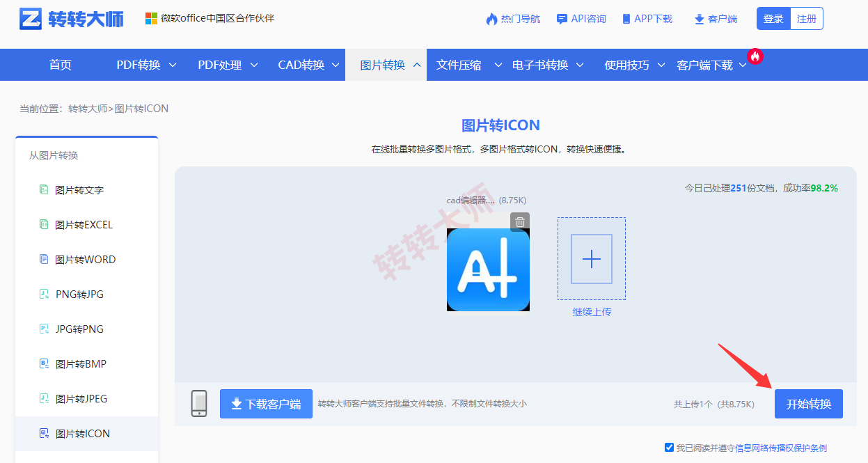868x463 pixels.
Task: Click the 图片转BMP sidebar icon
Action: click(x=44, y=363)
